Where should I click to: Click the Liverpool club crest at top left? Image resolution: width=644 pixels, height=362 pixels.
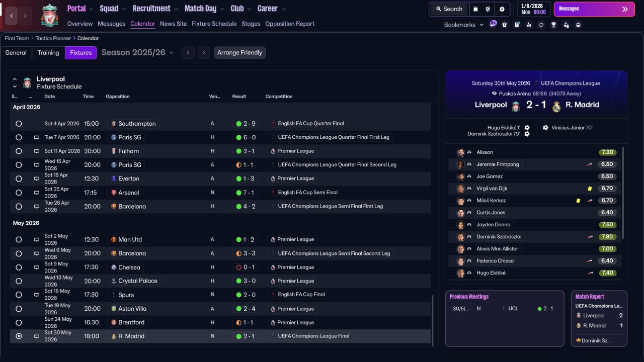pyautogui.click(x=49, y=15)
